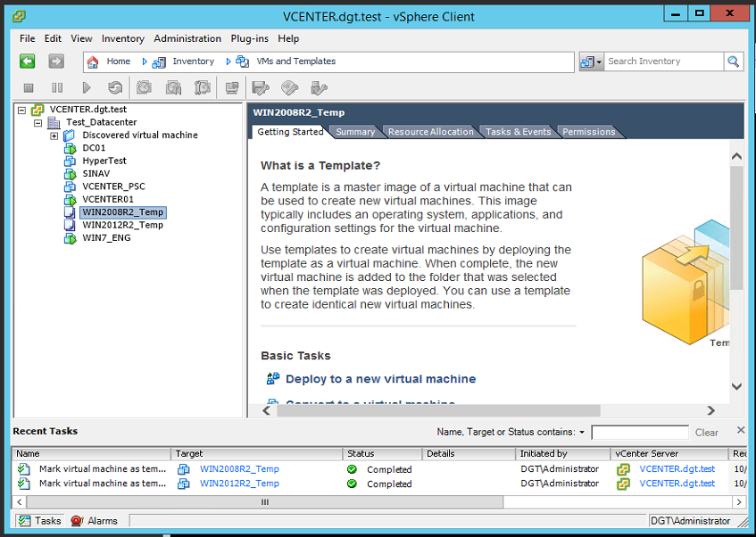This screenshot has width=756, height=537.
Task: Click the last toolbar icon with pencil
Action: [320, 87]
